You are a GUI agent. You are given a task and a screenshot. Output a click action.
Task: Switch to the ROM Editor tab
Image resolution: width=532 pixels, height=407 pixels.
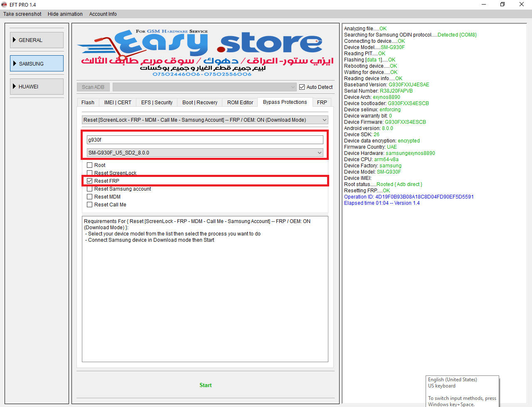[240, 103]
